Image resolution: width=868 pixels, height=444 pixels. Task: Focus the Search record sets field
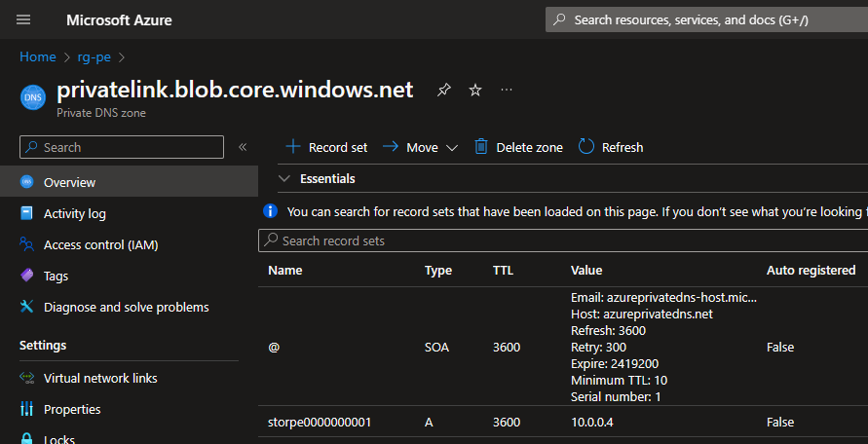pos(563,240)
